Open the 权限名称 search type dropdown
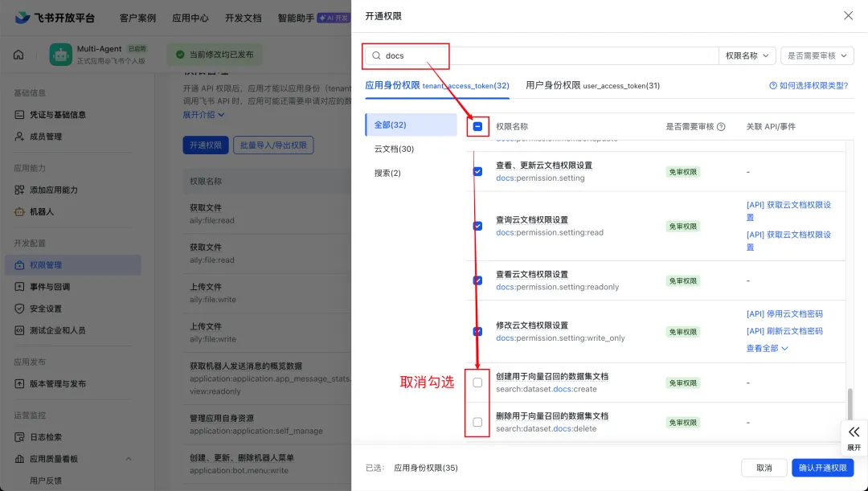Viewport: 868px width, 491px height. (747, 55)
